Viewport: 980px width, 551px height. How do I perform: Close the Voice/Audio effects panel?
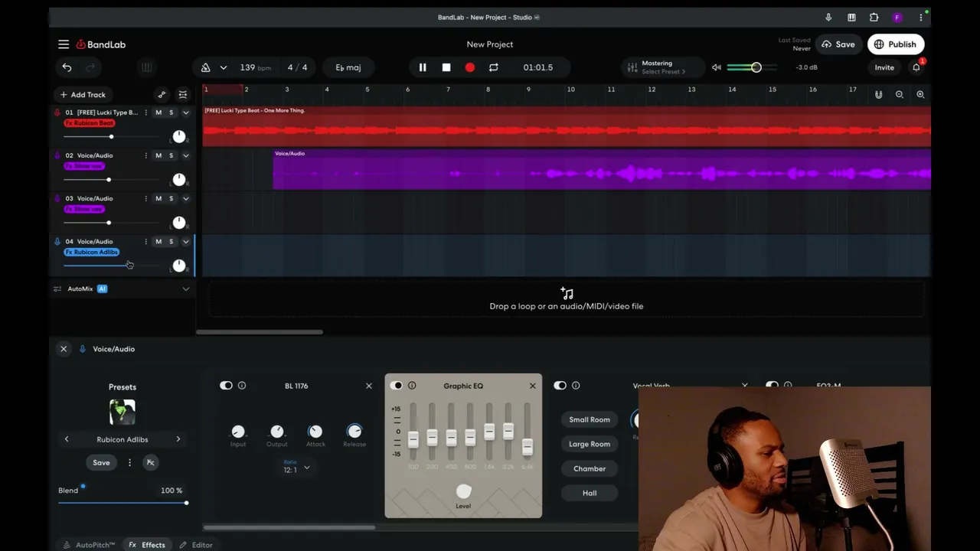[64, 349]
